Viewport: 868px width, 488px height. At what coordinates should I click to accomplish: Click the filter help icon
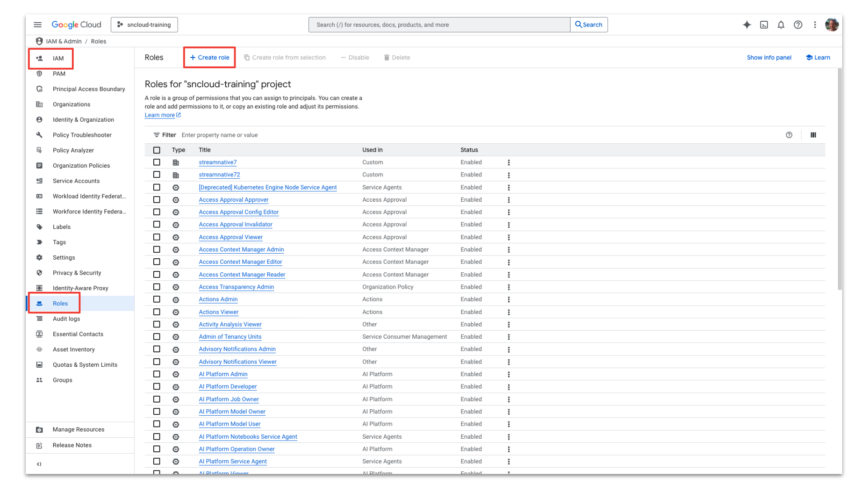coord(789,135)
